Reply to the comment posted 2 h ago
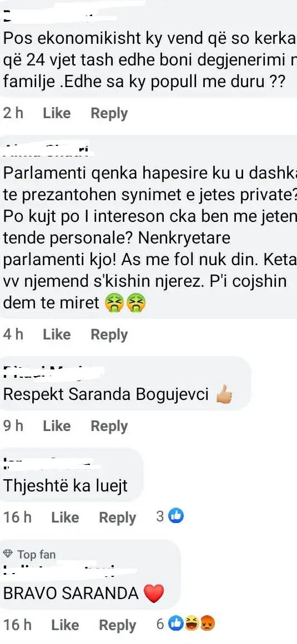The image size is (297, 644). (109, 113)
